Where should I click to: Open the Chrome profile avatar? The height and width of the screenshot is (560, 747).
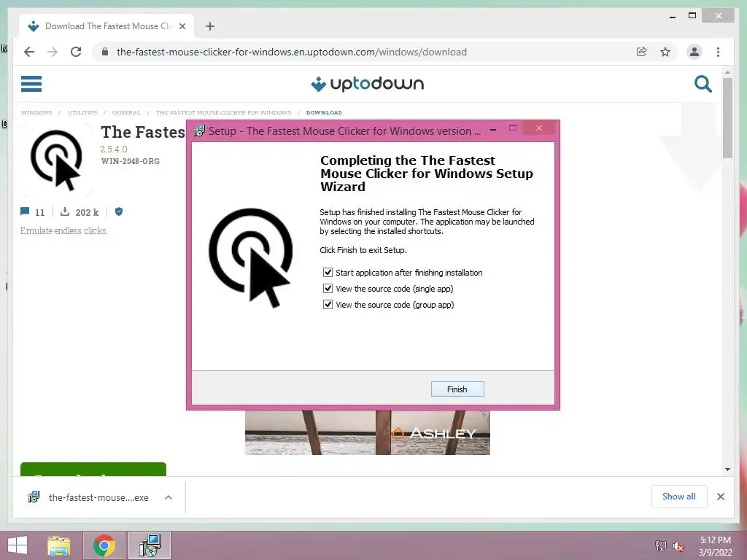coord(694,52)
